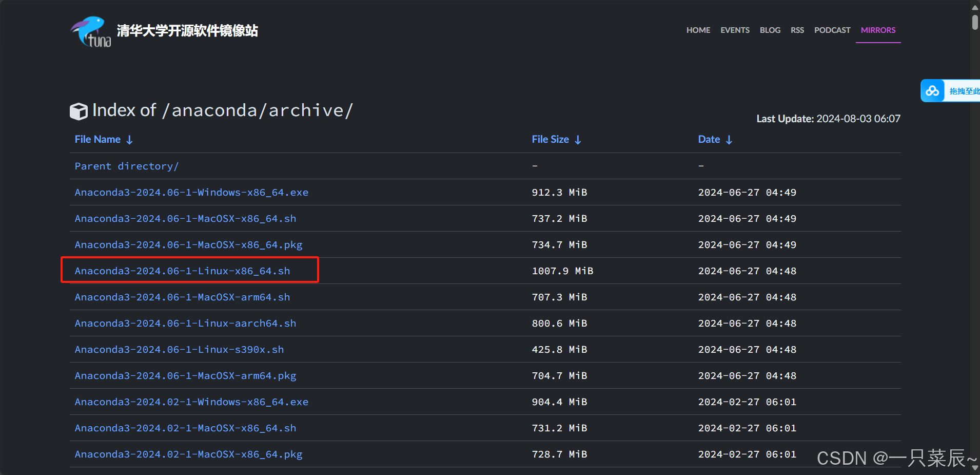Viewport: 980px width, 475px height.
Task: Click the Baidu cloud drag-here widget icon
Action: tap(932, 91)
